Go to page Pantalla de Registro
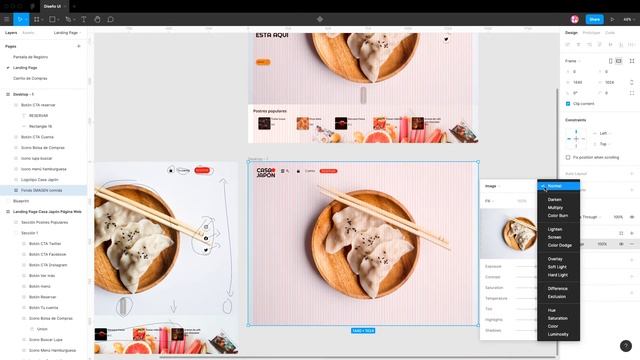The width and height of the screenshot is (640, 360). pyautogui.click(x=31, y=57)
